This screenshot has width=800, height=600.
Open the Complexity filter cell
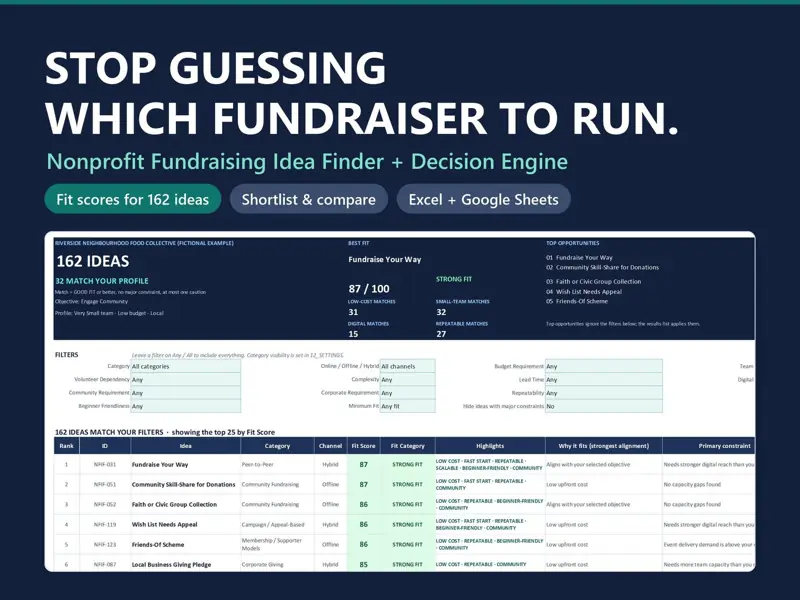tap(408, 380)
